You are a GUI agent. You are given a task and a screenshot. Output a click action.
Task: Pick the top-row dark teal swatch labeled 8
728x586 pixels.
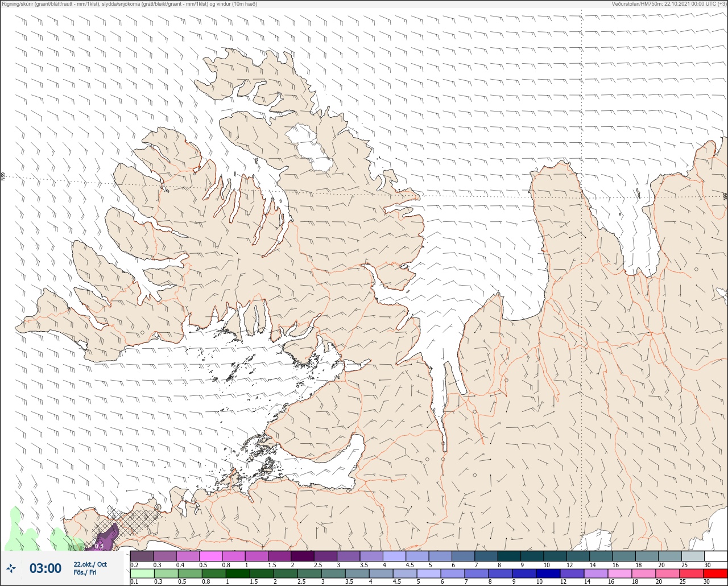coord(509,556)
